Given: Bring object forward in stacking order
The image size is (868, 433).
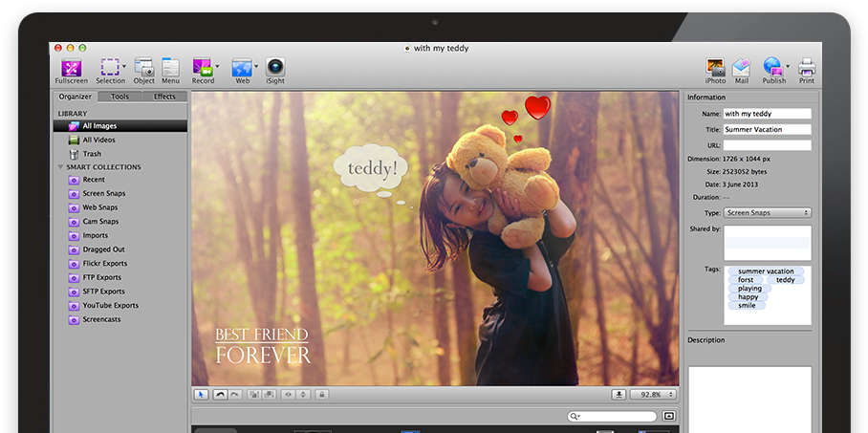Looking at the screenshot, I should 254,395.
